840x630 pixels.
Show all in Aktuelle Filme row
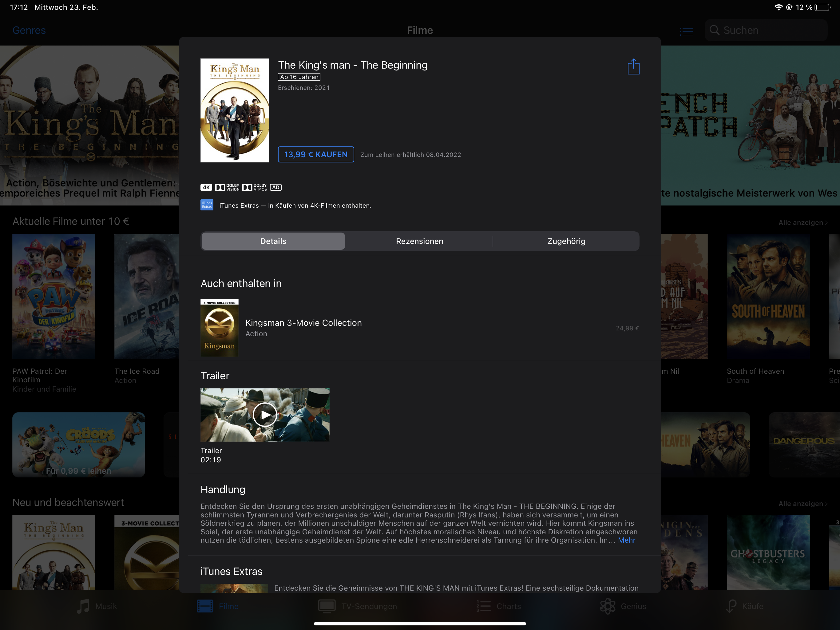pyautogui.click(x=802, y=223)
